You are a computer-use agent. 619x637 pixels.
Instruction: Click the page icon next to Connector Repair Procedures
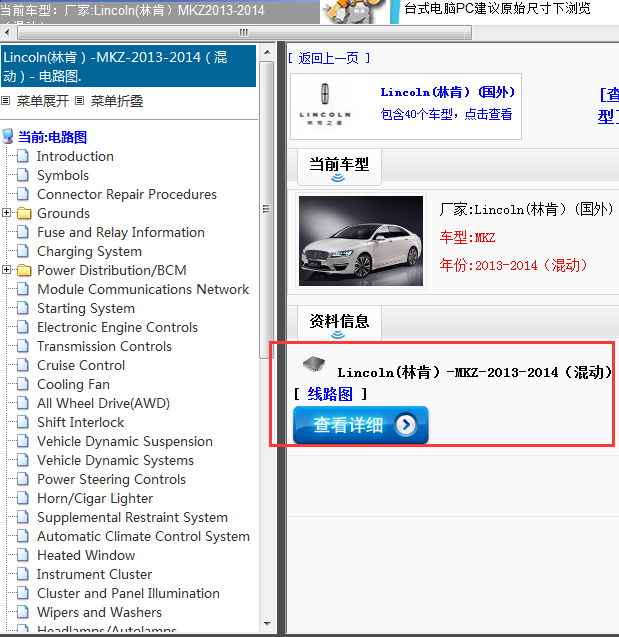coord(23,194)
